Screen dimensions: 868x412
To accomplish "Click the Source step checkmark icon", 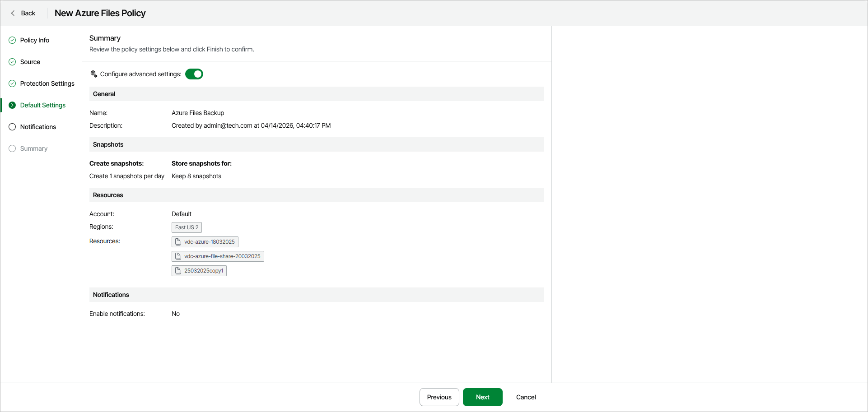I will coord(12,62).
